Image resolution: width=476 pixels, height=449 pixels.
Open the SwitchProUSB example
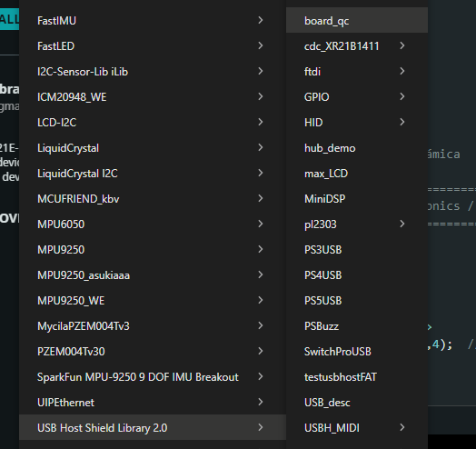[x=357, y=352]
